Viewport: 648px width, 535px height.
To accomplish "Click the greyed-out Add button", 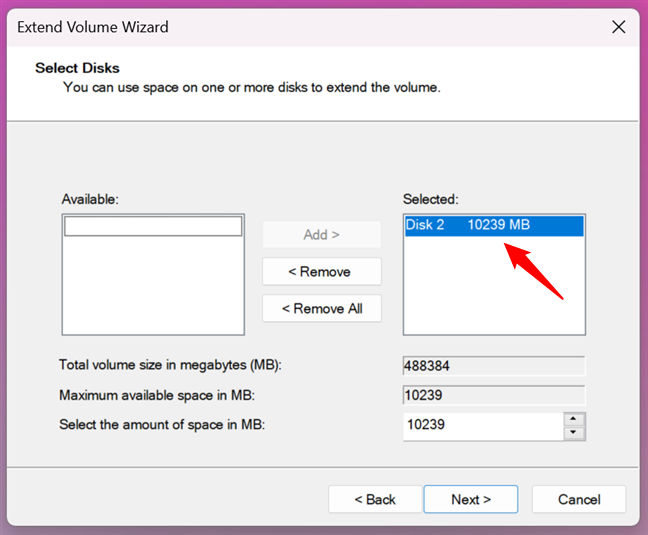I will tap(321, 235).
